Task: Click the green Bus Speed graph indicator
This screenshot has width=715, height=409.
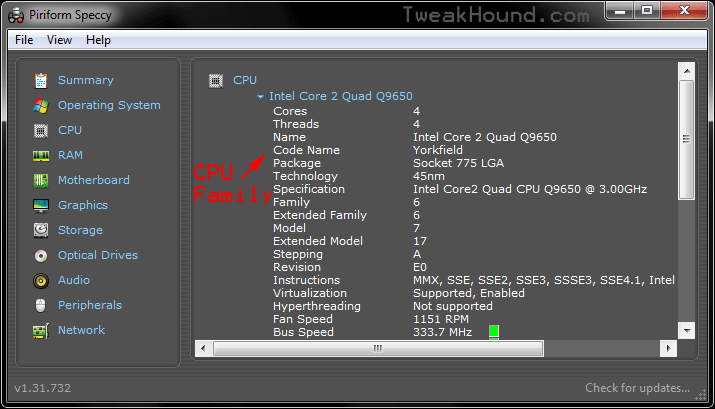Action: (493, 331)
